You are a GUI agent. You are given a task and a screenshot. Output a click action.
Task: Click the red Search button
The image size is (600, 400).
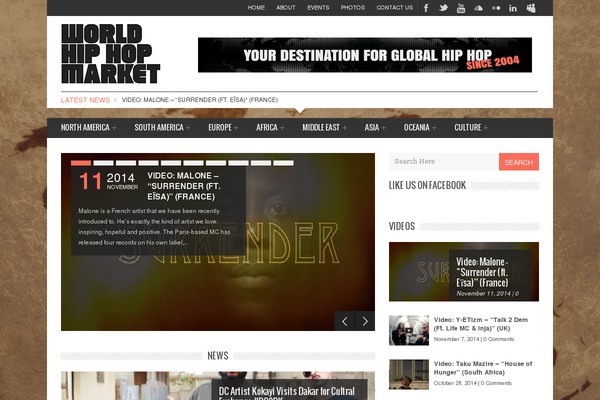[x=518, y=162]
